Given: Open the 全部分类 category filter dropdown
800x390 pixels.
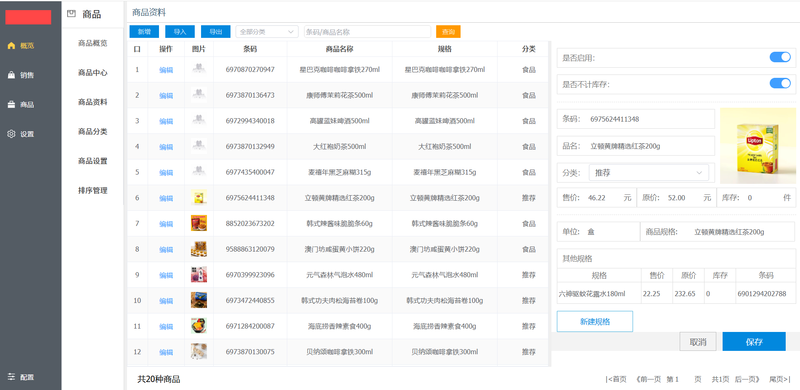Looking at the screenshot, I should pos(267,32).
